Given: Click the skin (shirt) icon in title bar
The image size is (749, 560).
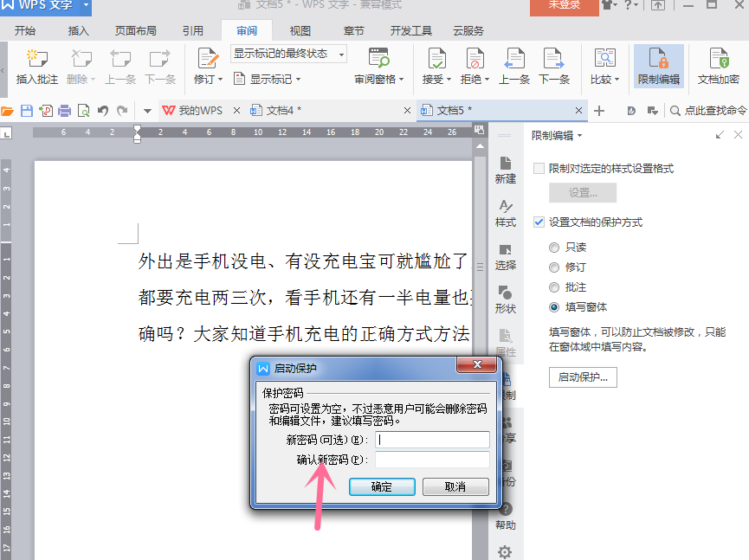Looking at the screenshot, I should click(x=607, y=5).
